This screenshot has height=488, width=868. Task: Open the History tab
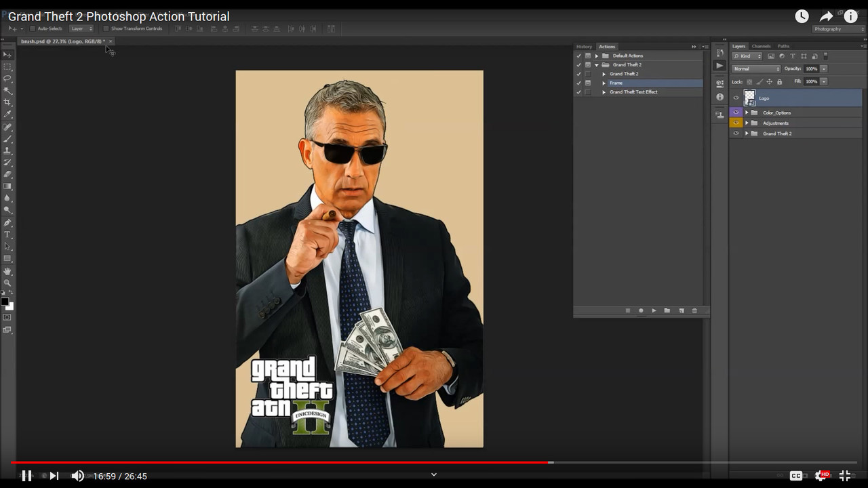click(584, 47)
